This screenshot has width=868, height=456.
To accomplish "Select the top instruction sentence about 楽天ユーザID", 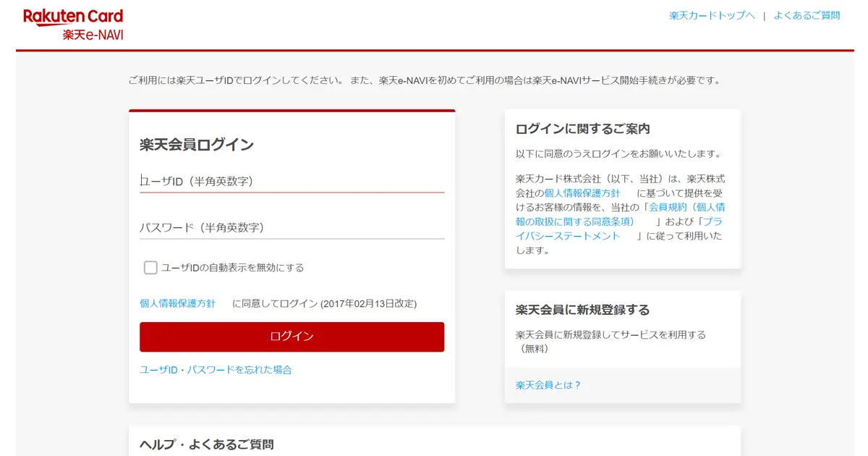I will pos(425,80).
